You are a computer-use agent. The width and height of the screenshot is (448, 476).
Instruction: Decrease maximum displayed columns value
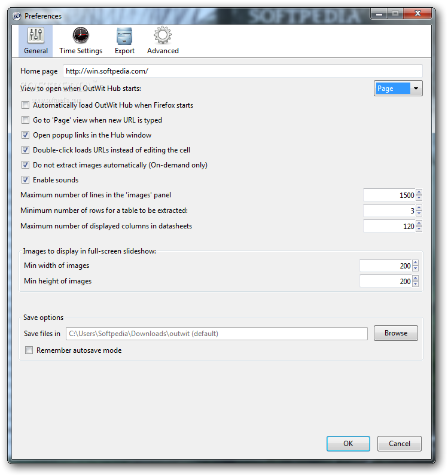click(x=419, y=229)
